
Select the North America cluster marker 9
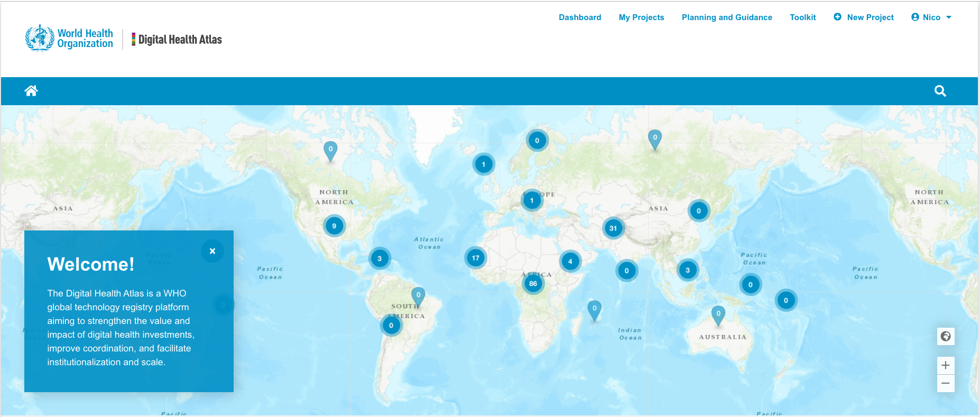(334, 226)
